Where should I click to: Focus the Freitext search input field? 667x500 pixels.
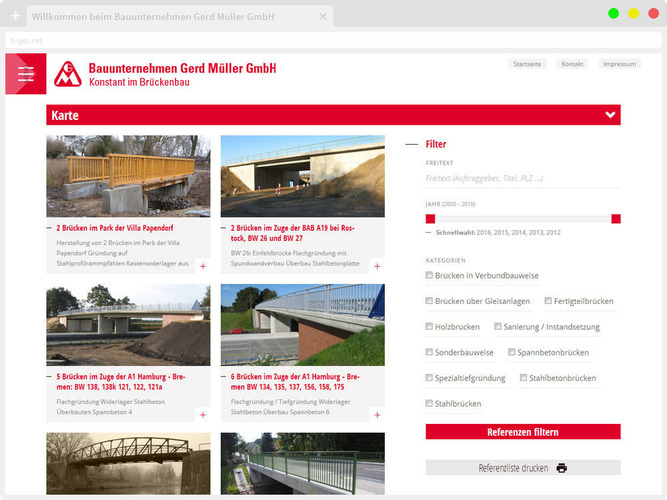[x=522, y=178]
